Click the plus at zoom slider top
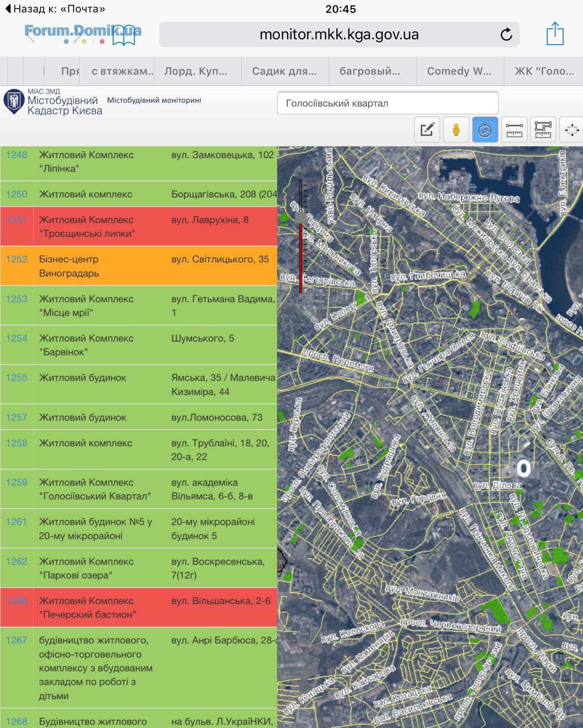The image size is (583, 728). click(x=301, y=175)
